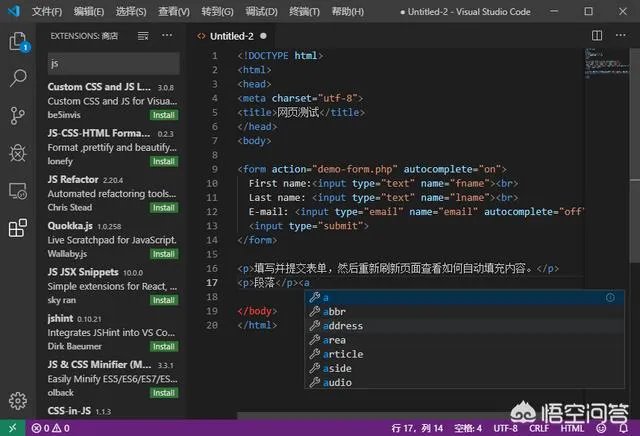Change line ending via CRLF status item
Viewport: 640px width, 436px height.
[x=539, y=428]
